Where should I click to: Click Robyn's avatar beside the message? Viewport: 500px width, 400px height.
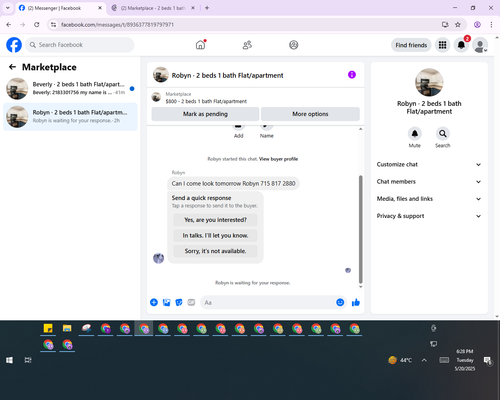158,258
